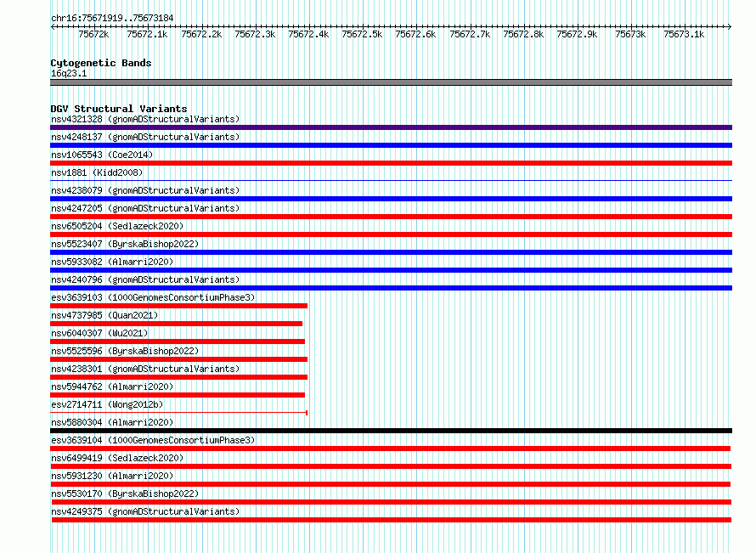
Task: Click the red bar under nsv4737985
Action: tap(177, 324)
